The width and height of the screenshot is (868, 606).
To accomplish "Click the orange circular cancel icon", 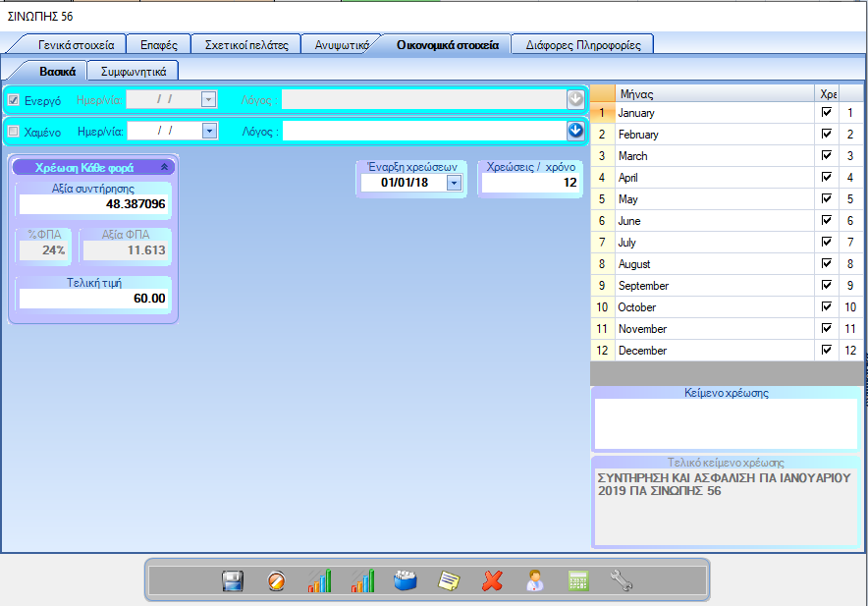I will [x=277, y=580].
